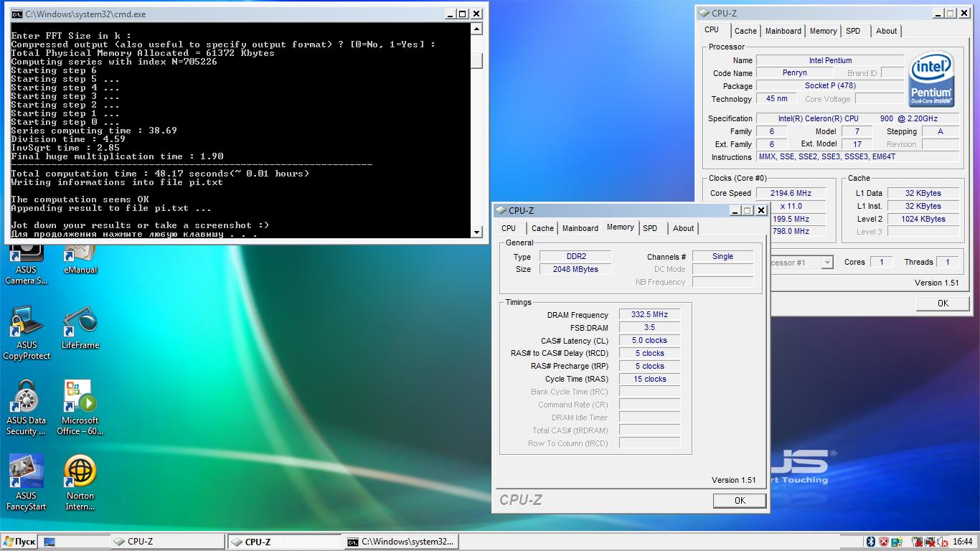Open the Mainboard tab in the background CPU-Z window
The image size is (980, 551).
(783, 31)
